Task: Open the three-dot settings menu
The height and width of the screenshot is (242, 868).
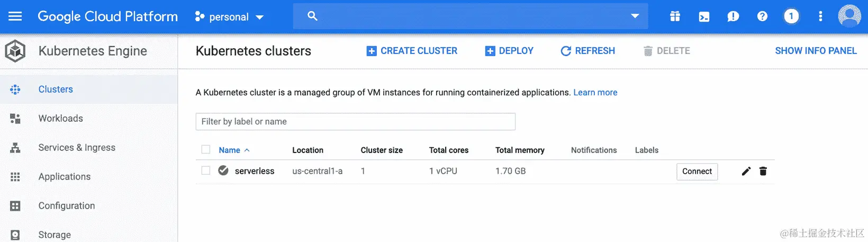Action: (x=820, y=16)
